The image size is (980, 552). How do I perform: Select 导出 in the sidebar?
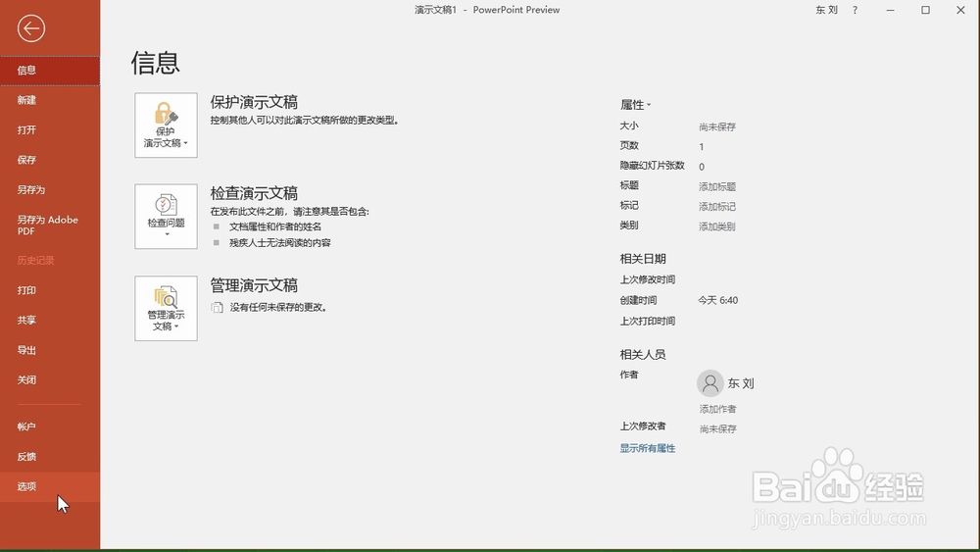50,350
